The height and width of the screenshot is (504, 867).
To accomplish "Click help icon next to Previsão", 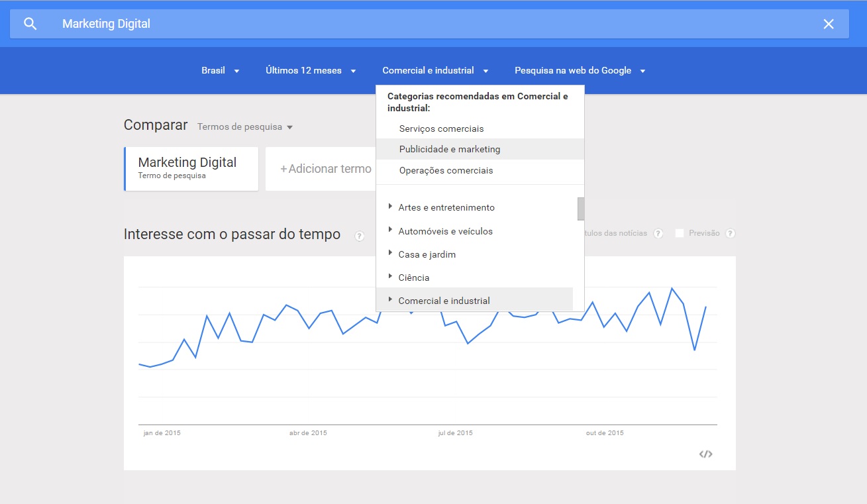I will (730, 233).
